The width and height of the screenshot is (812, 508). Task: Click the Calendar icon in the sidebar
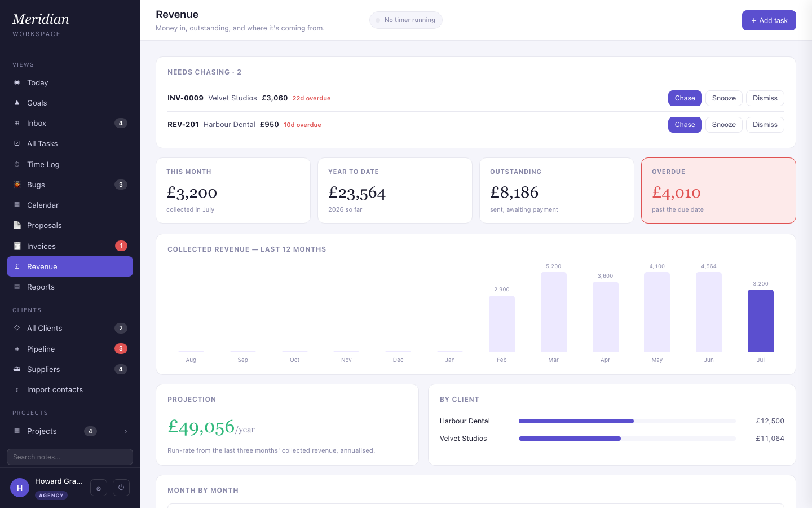(17, 205)
